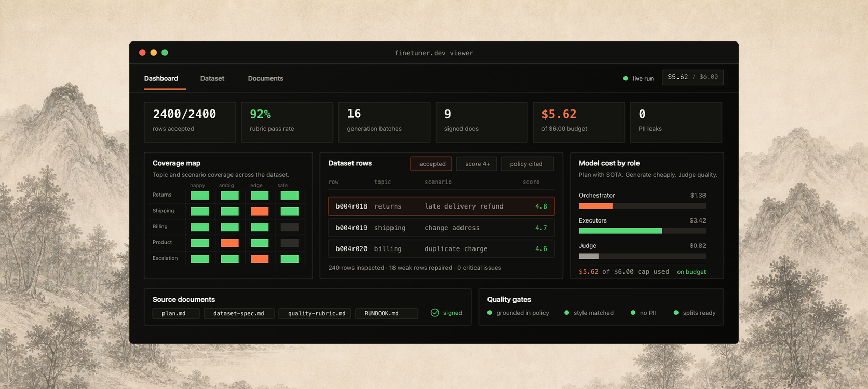Click the 16 generation batches card
This screenshot has width=868, height=389.
pyautogui.click(x=384, y=122)
